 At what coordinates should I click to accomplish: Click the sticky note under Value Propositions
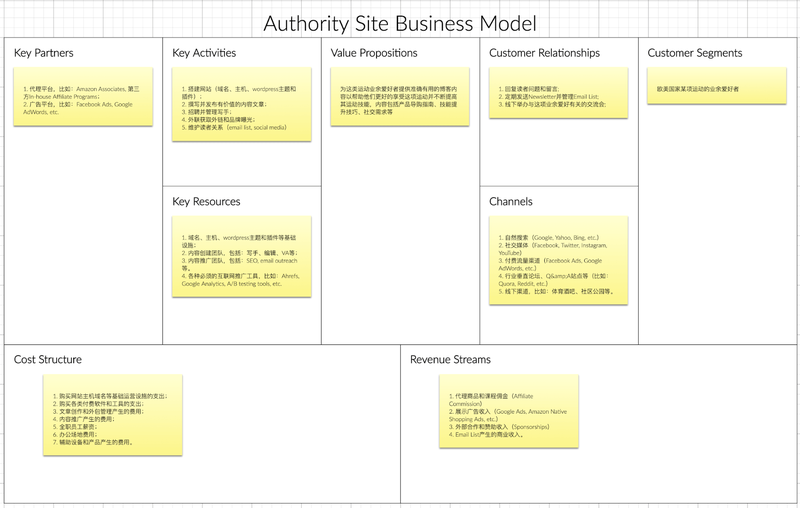click(x=400, y=96)
